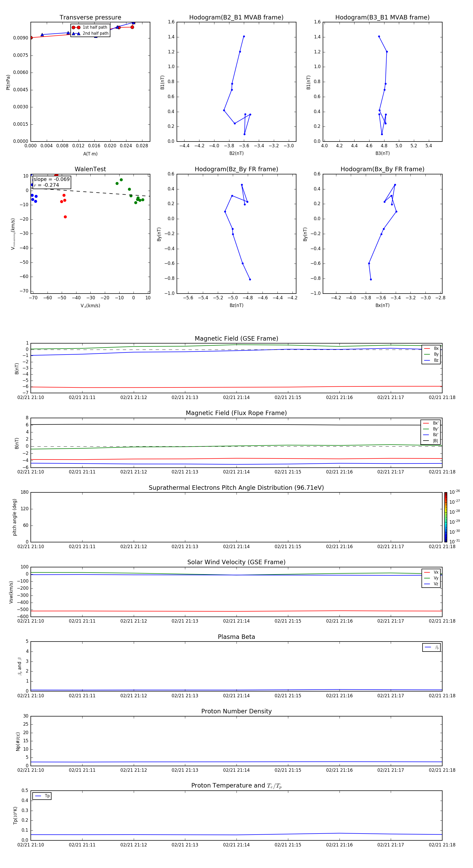Click the 'r = -0.274' annotation text
Viewport: 473px width, 868px height.
tap(47, 185)
